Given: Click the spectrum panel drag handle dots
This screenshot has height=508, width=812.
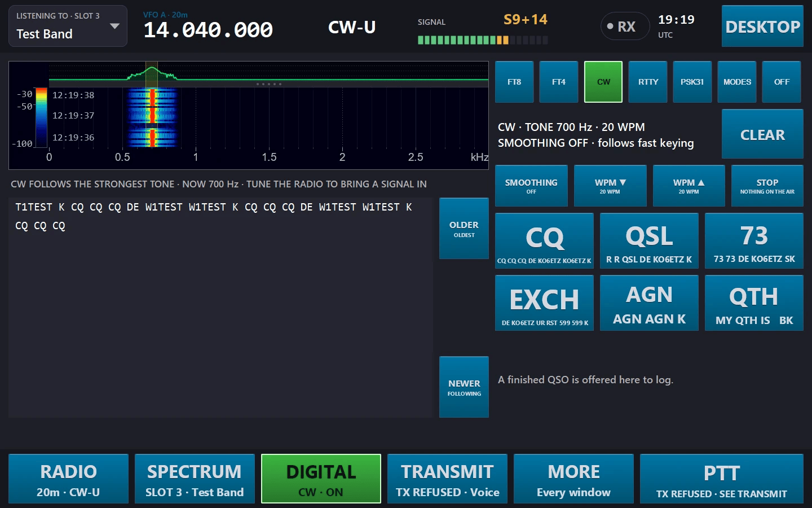Looking at the screenshot, I should tap(269, 84).
